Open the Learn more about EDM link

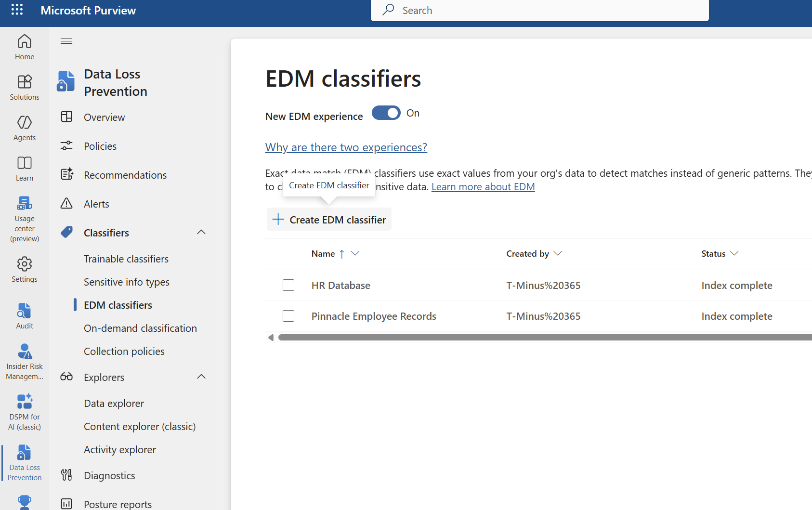(483, 186)
